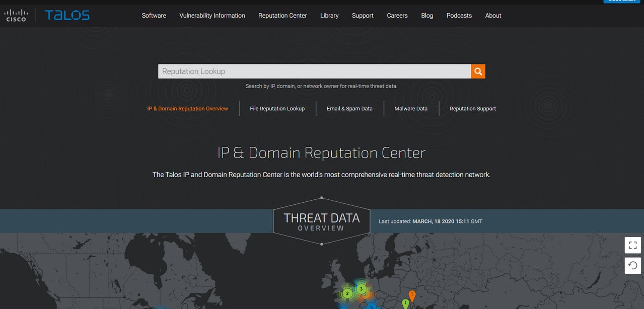Image resolution: width=644 pixels, height=309 pixels.
Task: Focus the Reputation Lookup search field
Action: click(315, 71)
